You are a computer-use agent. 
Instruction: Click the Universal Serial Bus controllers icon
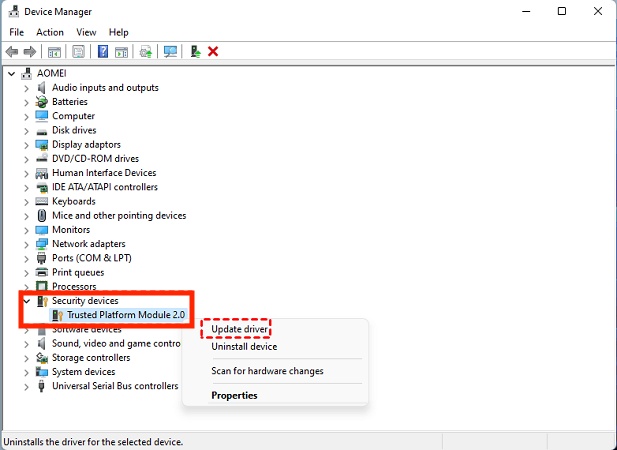click(x=41, y=386)
